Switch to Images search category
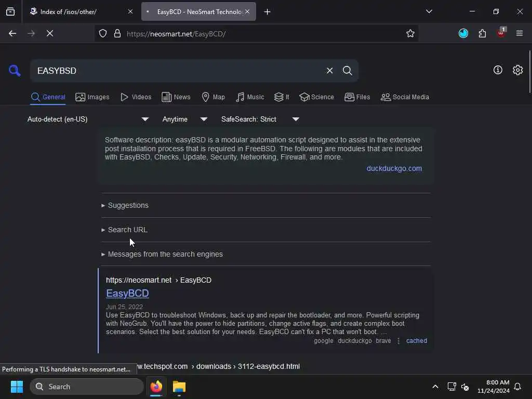Viewport: 532px width, 399px height. 92,97
